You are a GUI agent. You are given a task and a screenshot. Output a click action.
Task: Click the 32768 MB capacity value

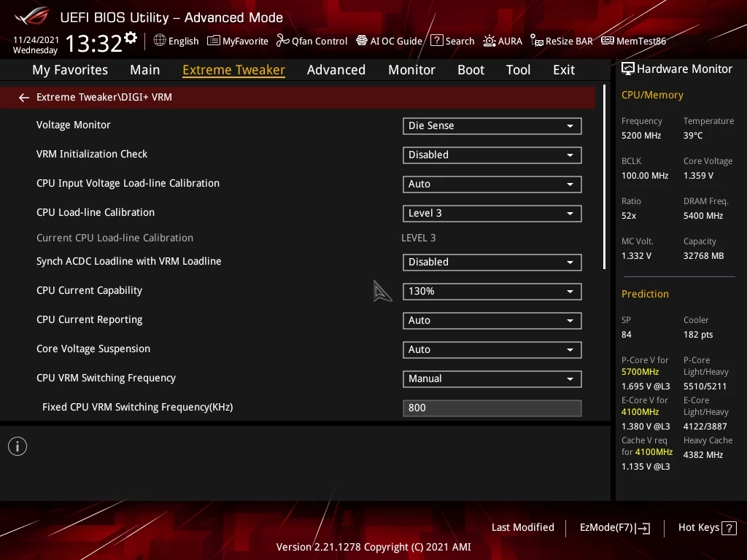(x=703, y=255)
